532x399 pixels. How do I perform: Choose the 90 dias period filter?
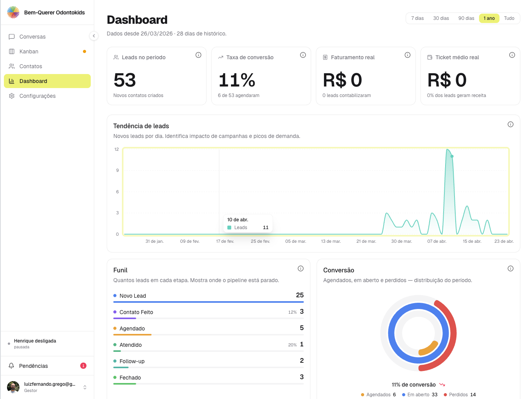click(466, 18)
